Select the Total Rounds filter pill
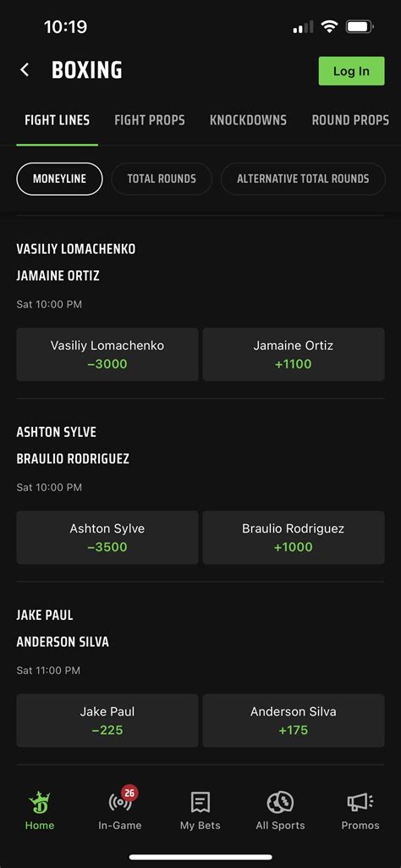Screen dimensions: 401x868 tap(162, 179)
